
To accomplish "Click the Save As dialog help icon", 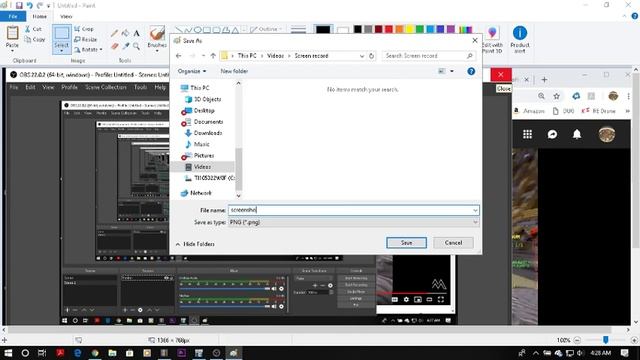I will 471,71.
